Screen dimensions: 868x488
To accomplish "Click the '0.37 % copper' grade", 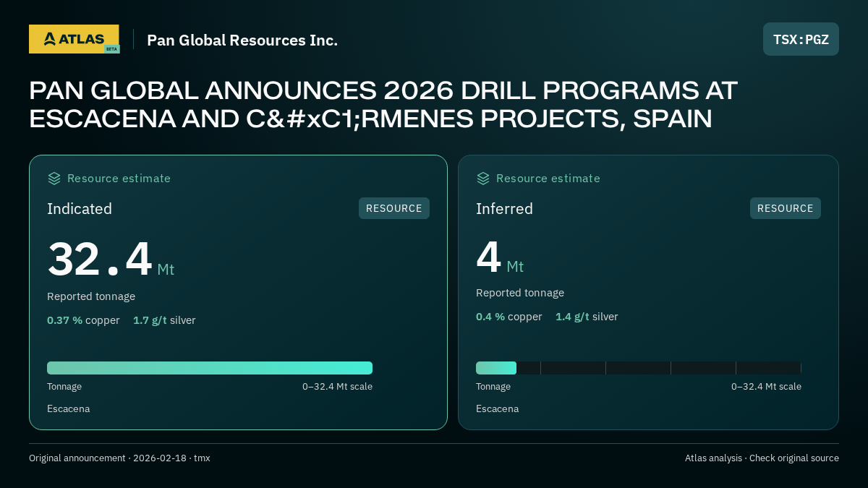I will click(83, 320).
